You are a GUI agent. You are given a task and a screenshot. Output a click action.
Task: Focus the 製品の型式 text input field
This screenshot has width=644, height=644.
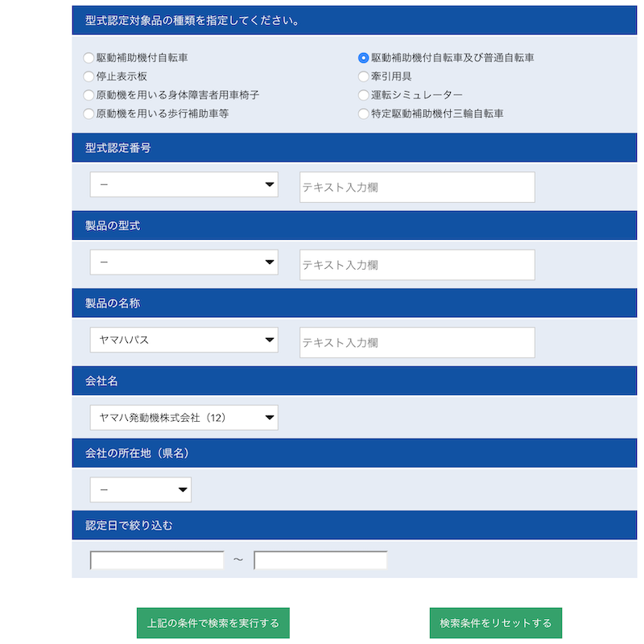pos(417,265)
